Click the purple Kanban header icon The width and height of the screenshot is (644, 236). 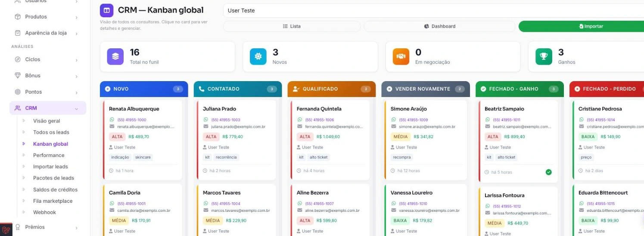pyautogui.click(x=107, y=10)
